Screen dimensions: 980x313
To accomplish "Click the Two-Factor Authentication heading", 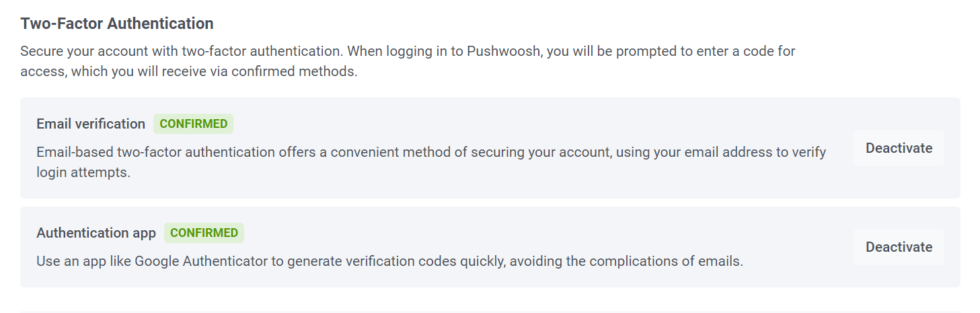I will tap(117, 24).
